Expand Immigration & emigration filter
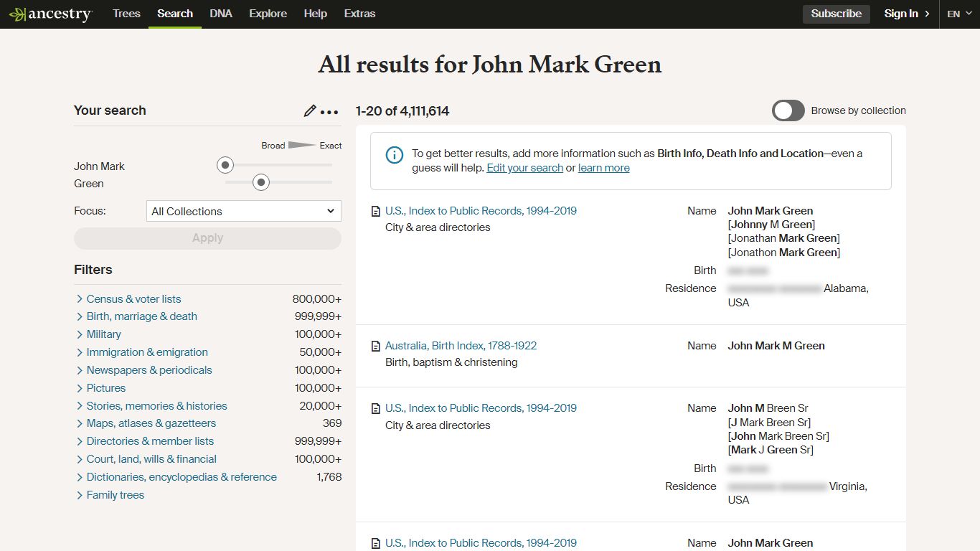 coord(141,352)
